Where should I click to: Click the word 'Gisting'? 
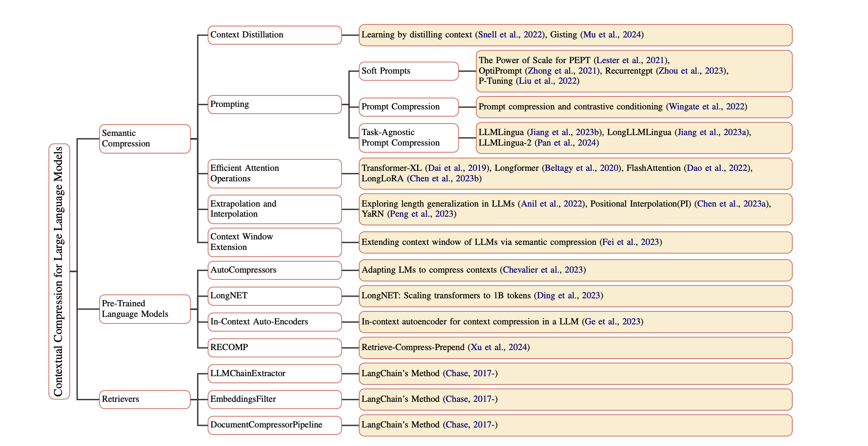(x=564, y=35)
